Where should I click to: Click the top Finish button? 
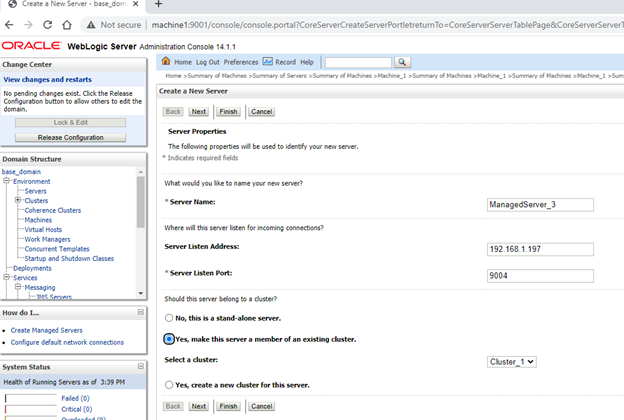(228, 111)
